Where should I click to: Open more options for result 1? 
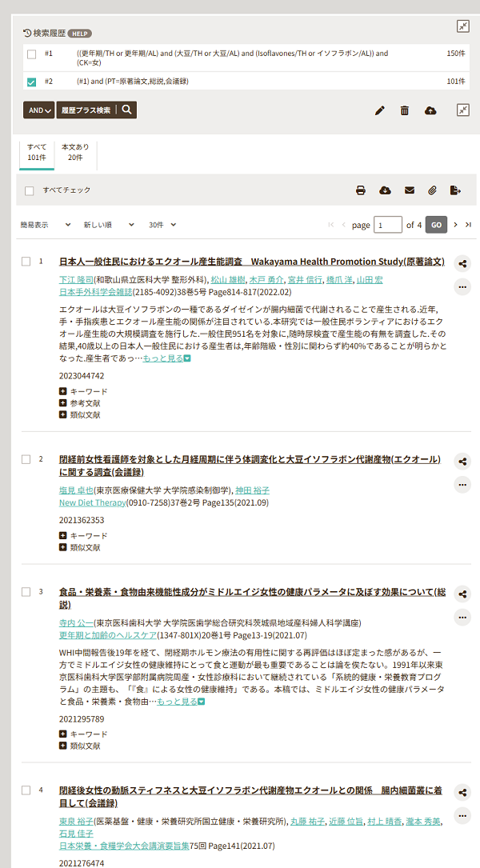(462, 286)
